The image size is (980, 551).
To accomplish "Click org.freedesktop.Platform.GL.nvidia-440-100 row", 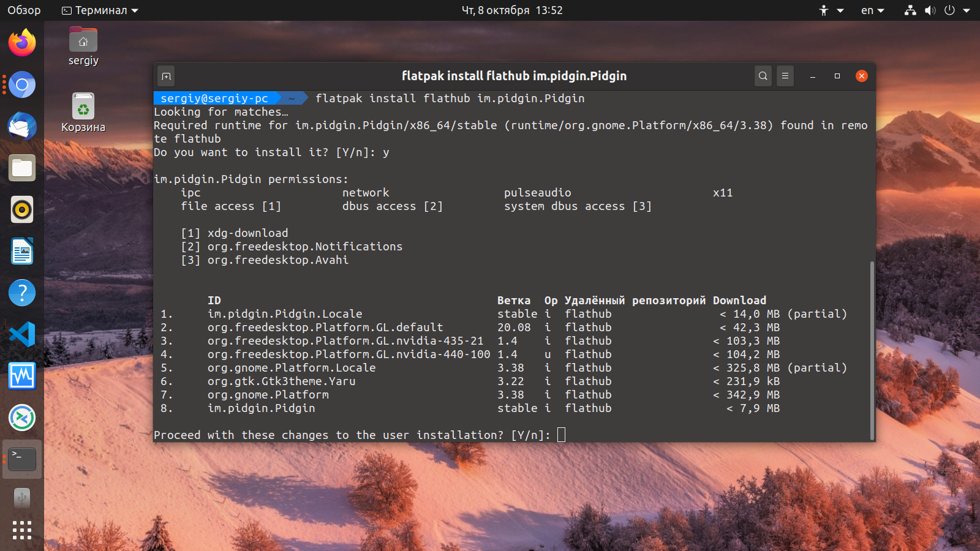I will point(349,354).
